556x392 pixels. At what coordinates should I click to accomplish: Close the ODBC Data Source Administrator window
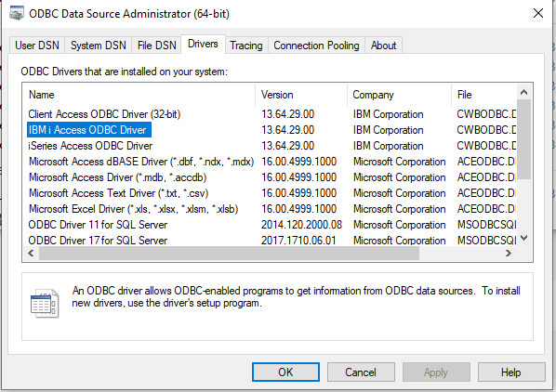pyautogui.click(x=538, y=13)
